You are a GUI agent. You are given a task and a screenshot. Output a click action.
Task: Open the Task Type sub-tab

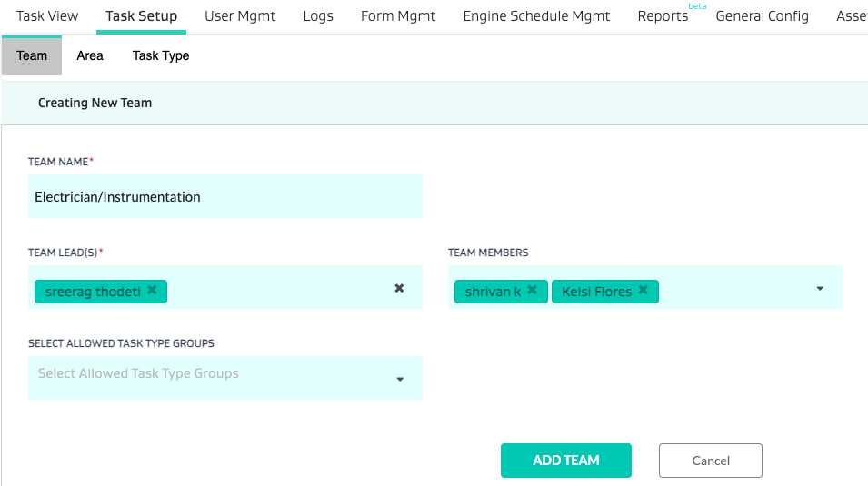pos(161,55)
